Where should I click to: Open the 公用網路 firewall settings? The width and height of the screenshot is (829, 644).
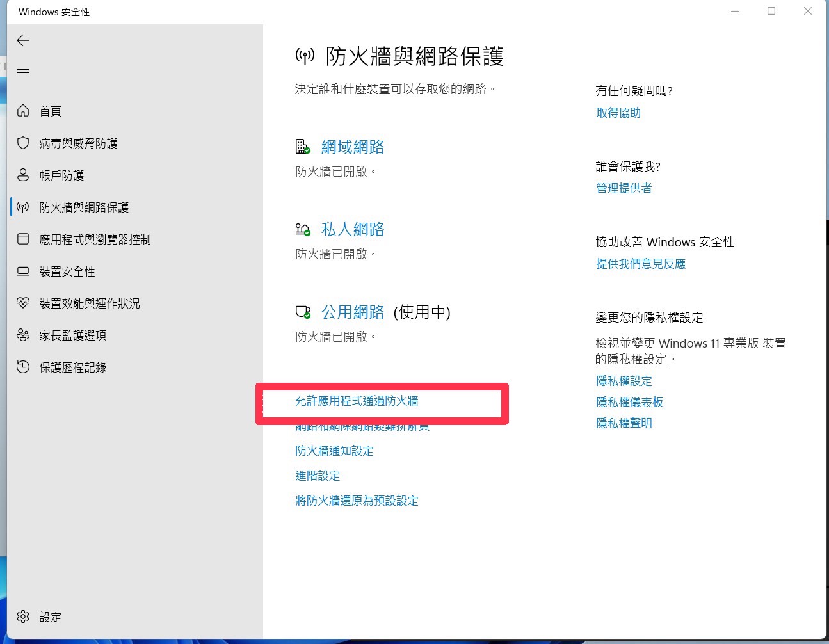pos(353,312)
